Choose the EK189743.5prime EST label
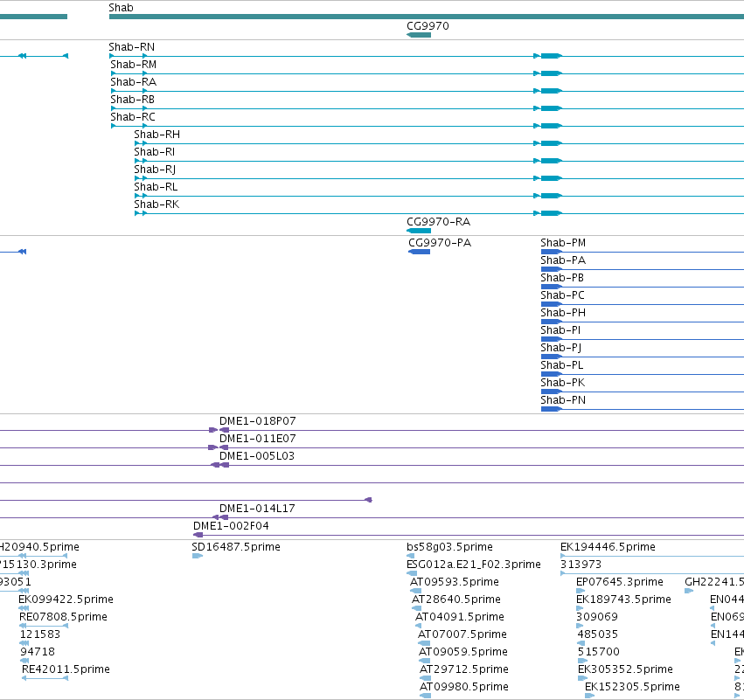This screenshot has height=700, width=744. [623, 600]
